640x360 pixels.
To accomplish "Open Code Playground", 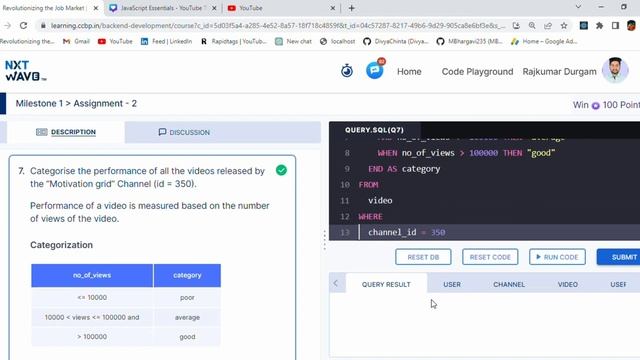I will point(477,71).
